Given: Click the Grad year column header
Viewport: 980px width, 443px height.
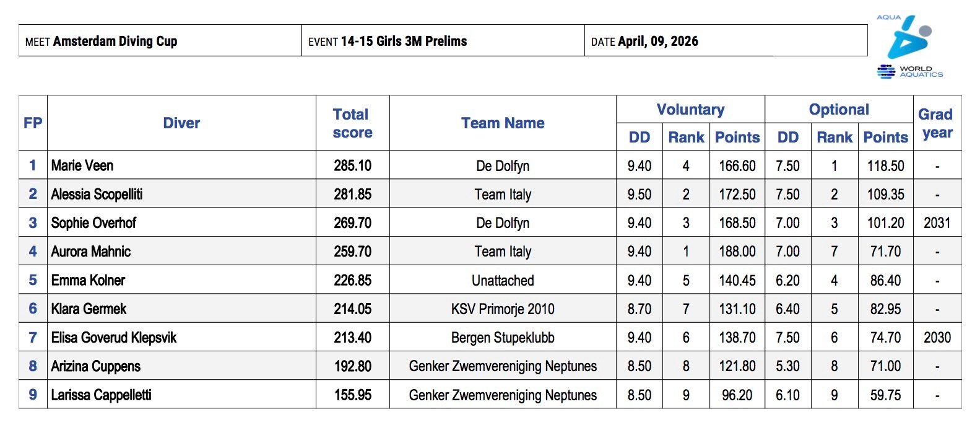Looking at the screenshot, I should [937, 123].
